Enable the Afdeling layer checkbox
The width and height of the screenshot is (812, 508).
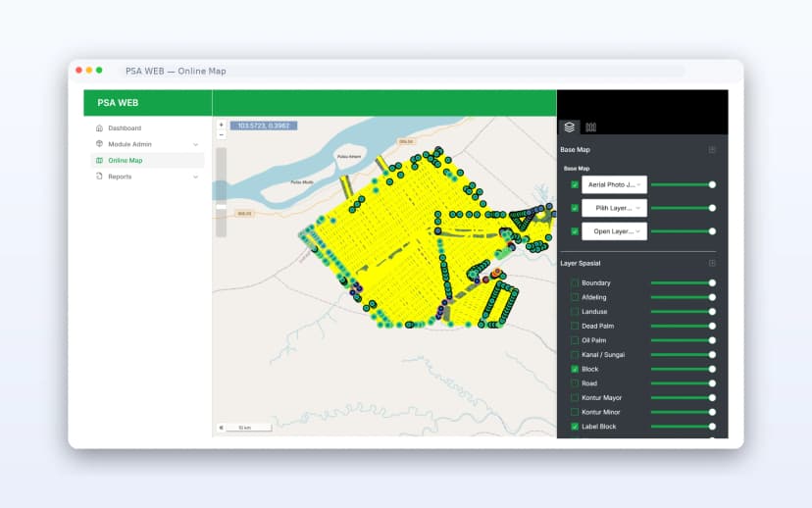[575, 297]
